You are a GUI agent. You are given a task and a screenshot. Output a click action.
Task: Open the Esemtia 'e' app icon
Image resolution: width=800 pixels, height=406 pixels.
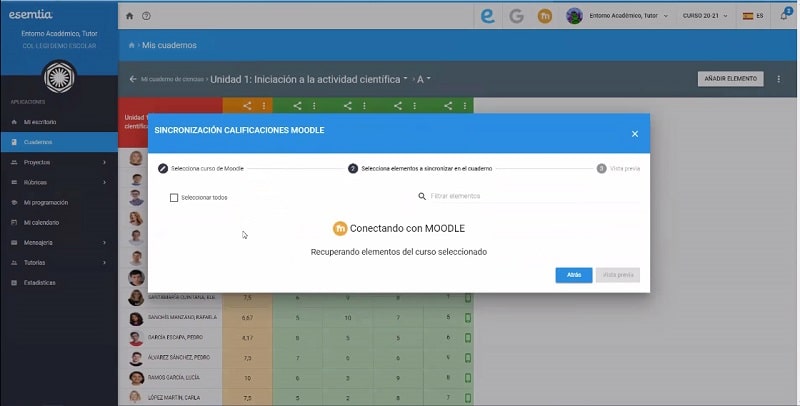[488, 16]
